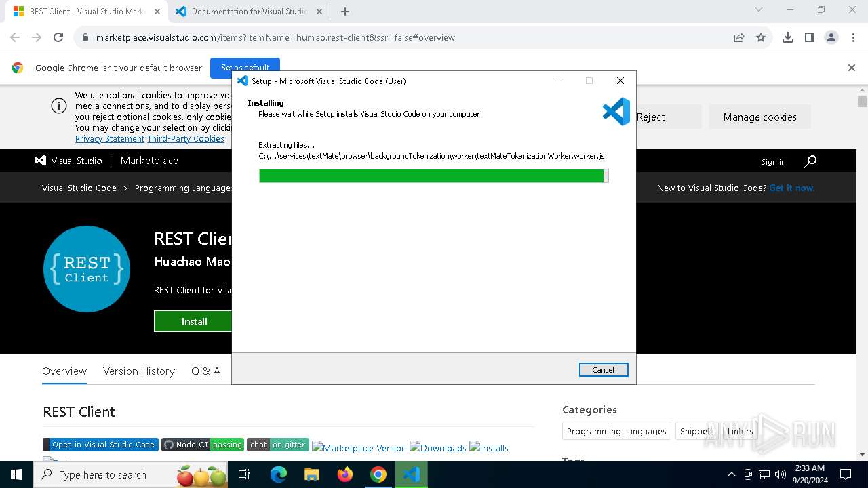Screen dimensions: 868x488
Task: Select the Documentation for Visual Studio tab
Action: tap(248, 12)
